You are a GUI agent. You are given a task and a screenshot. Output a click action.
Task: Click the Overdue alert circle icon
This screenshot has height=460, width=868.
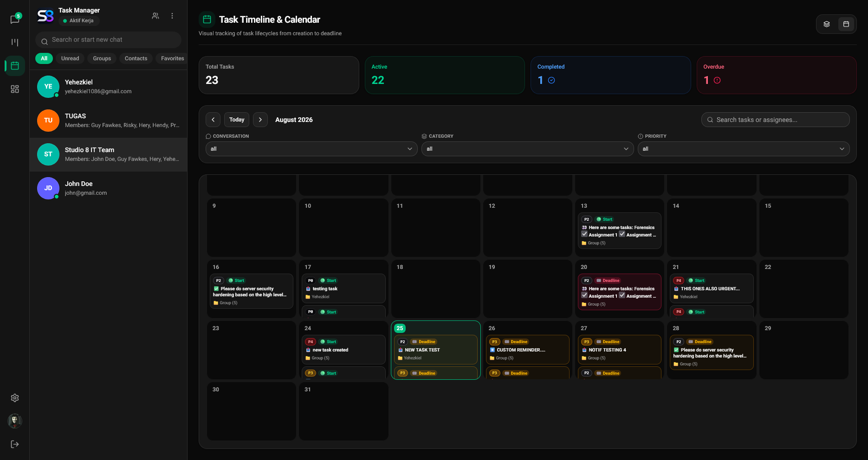click(717, 80)
